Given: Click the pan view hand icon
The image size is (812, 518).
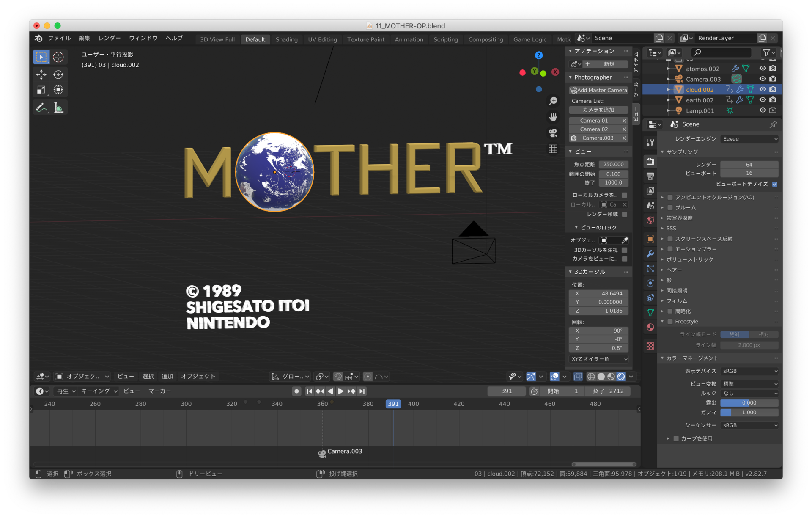Looking at the screenshot, I should point(553,117).
